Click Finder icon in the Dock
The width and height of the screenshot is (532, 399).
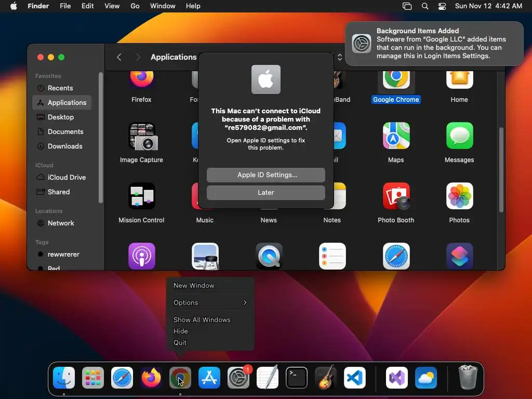pos(64,378)
